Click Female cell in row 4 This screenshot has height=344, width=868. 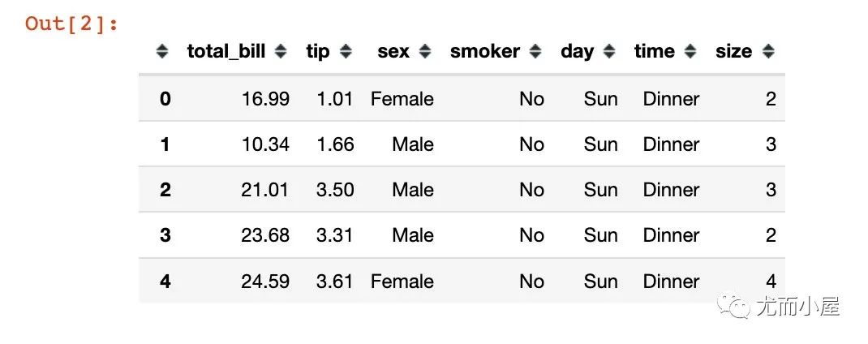[402, 282]
